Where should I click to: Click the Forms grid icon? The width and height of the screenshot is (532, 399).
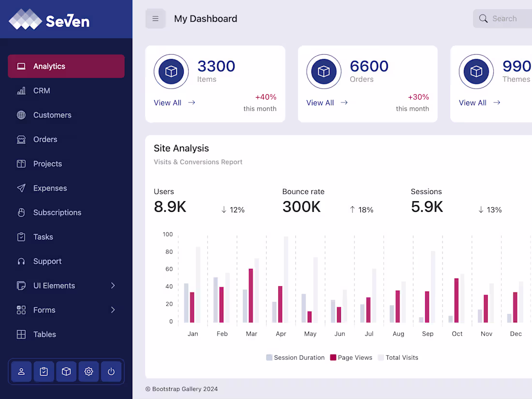[x=21, y=310]
